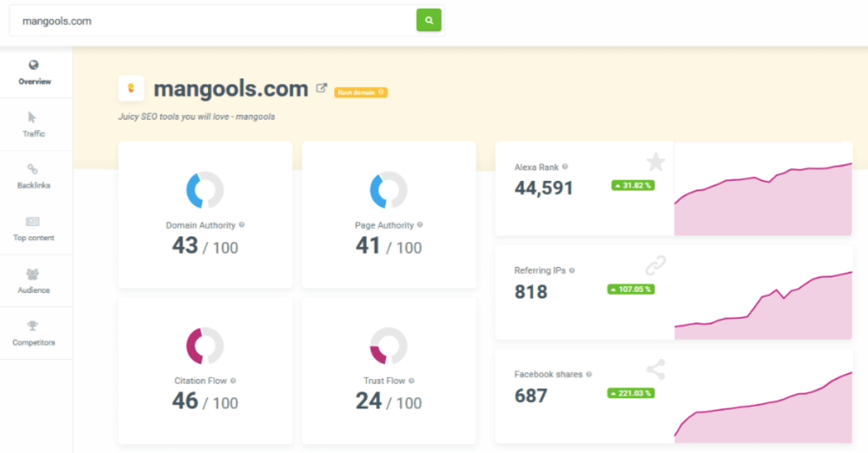Viewport: 868px width, 453px height.
Task: Click the Referring IPs link icon
Action: (x=655, y=266)
